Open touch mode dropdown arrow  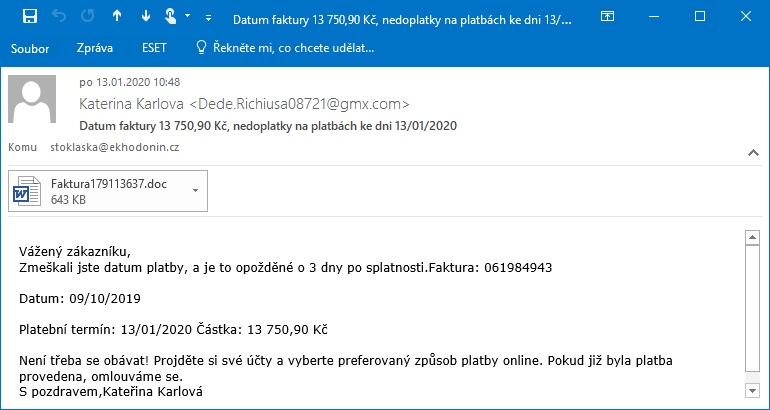click(188, 16)
